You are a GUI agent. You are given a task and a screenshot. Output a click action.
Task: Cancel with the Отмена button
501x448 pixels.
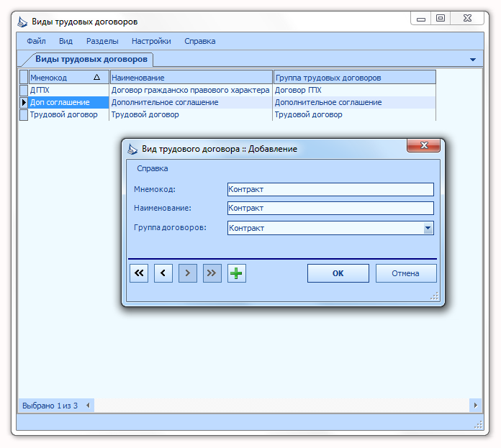coord(406,273)
